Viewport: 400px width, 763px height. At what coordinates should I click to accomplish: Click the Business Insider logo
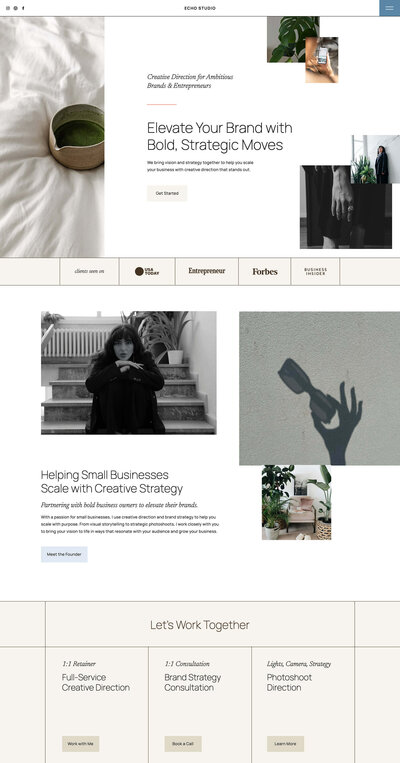pyautogui.click(x=315, y=272)
